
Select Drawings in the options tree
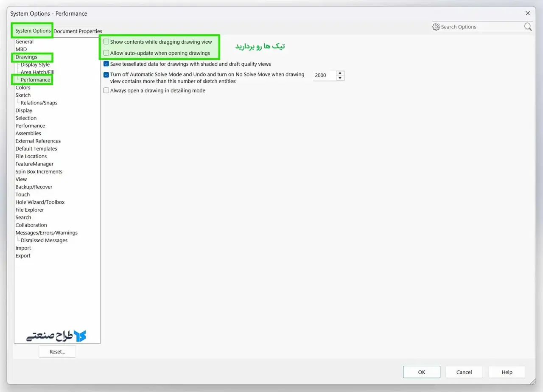26,57
